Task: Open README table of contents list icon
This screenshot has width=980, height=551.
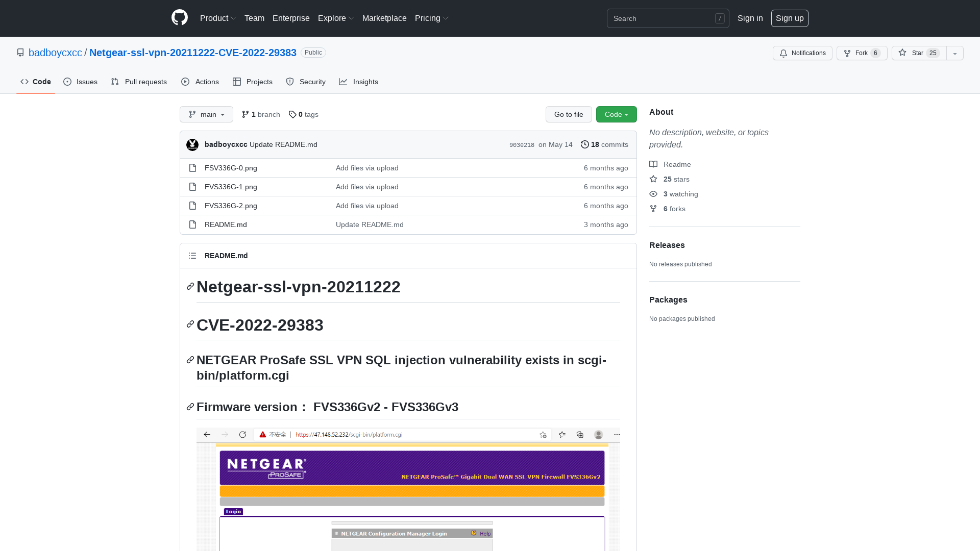Action: point(192,256)
